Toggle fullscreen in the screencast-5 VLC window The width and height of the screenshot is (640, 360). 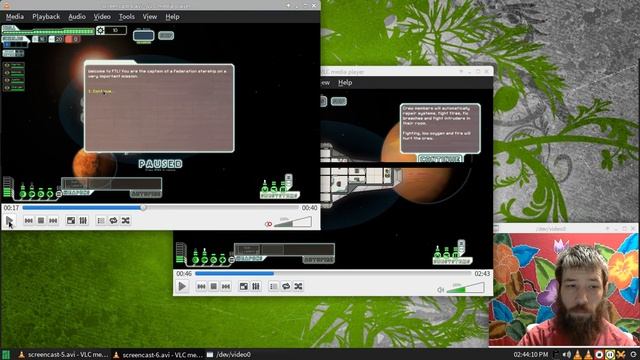point(71,221)
